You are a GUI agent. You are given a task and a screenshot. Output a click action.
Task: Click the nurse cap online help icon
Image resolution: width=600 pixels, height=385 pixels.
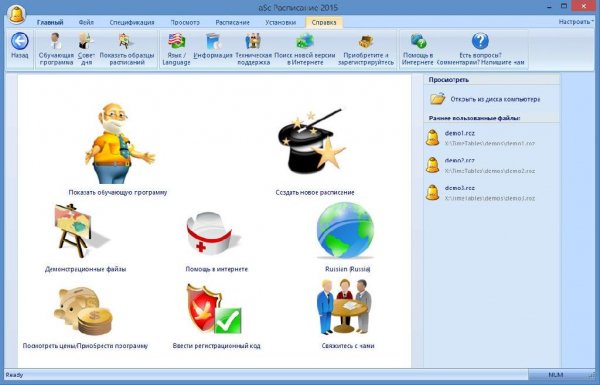coord(213,233)
